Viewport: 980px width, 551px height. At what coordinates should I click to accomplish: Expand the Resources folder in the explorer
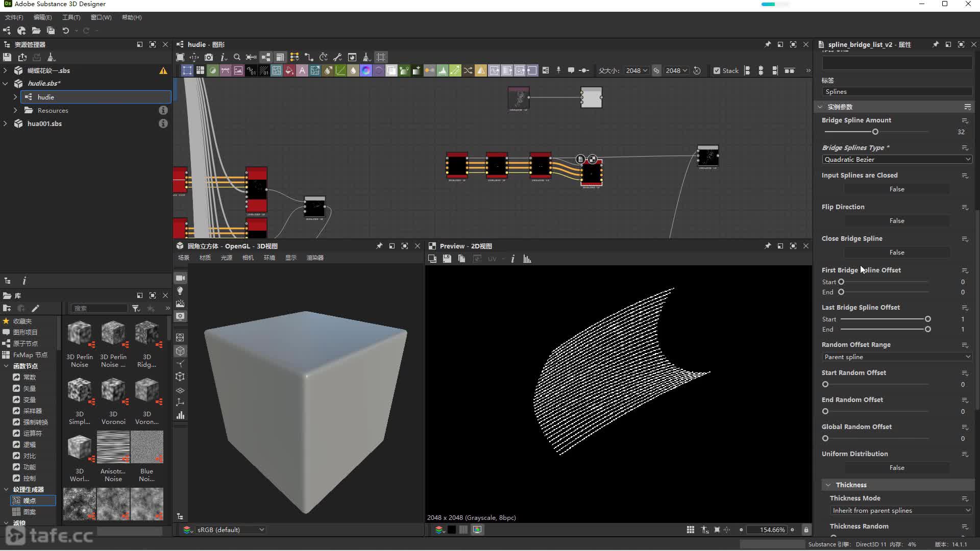pyautogui.click(x=15, y=110)
